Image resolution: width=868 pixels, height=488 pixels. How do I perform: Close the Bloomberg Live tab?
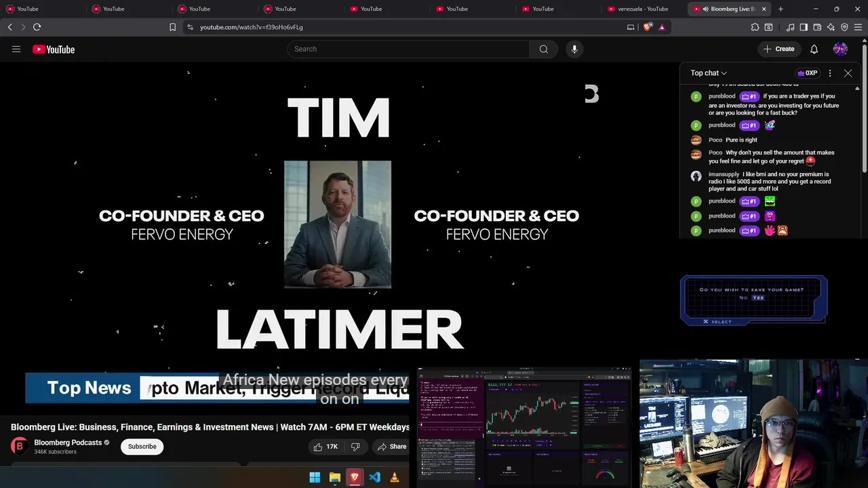click(764, 9)
